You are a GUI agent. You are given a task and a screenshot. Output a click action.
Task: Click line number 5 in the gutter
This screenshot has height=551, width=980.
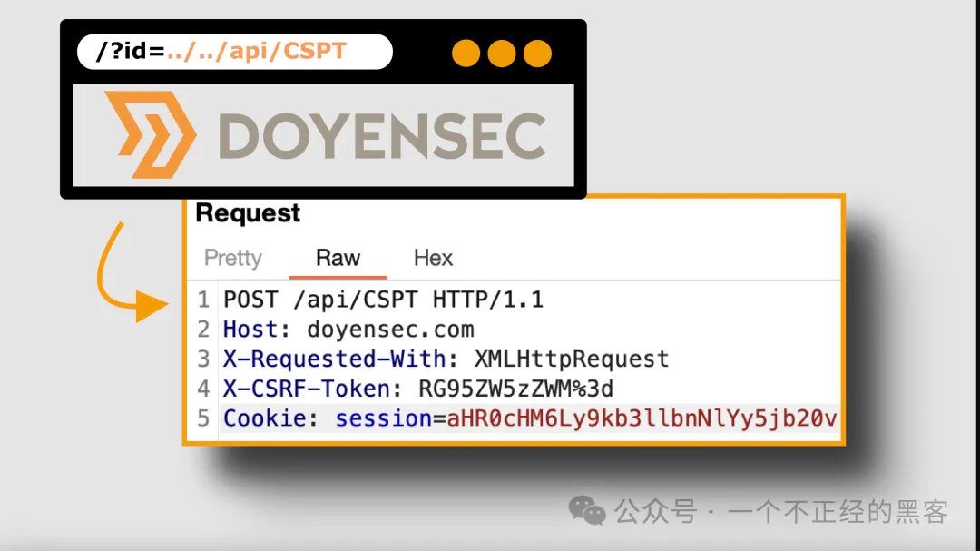pyautogui.click(x=203, y=418)
